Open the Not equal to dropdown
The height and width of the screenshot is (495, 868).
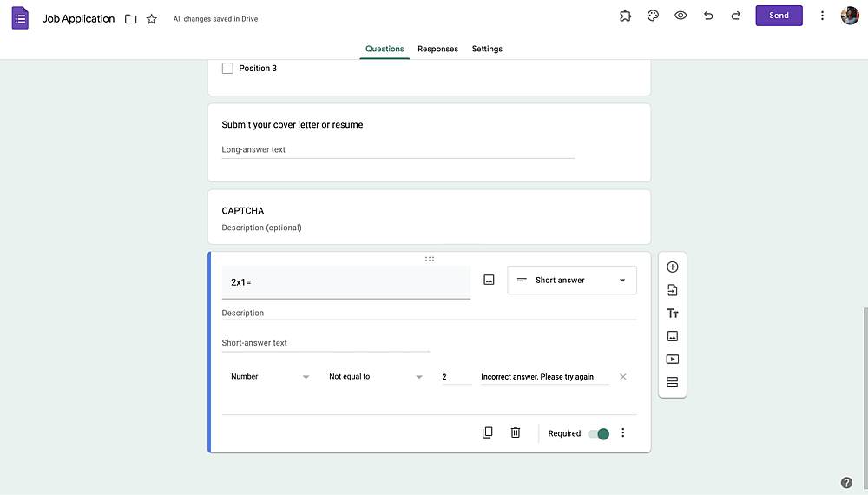point(376,377)
